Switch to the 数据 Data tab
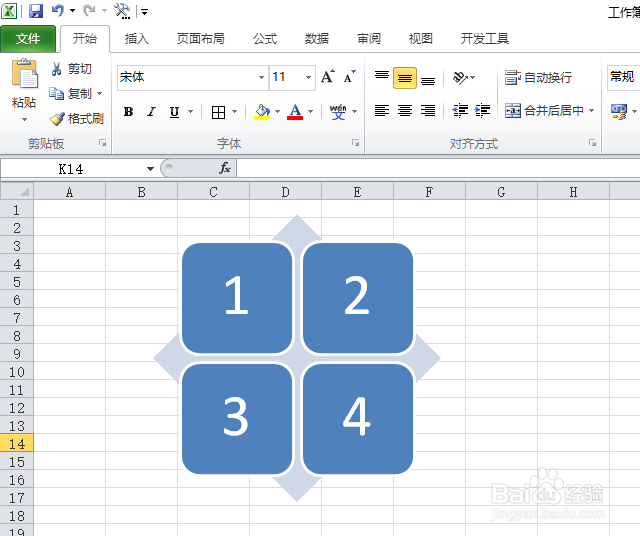The width and height of the screenshot is (640, 536). [317, 39]
